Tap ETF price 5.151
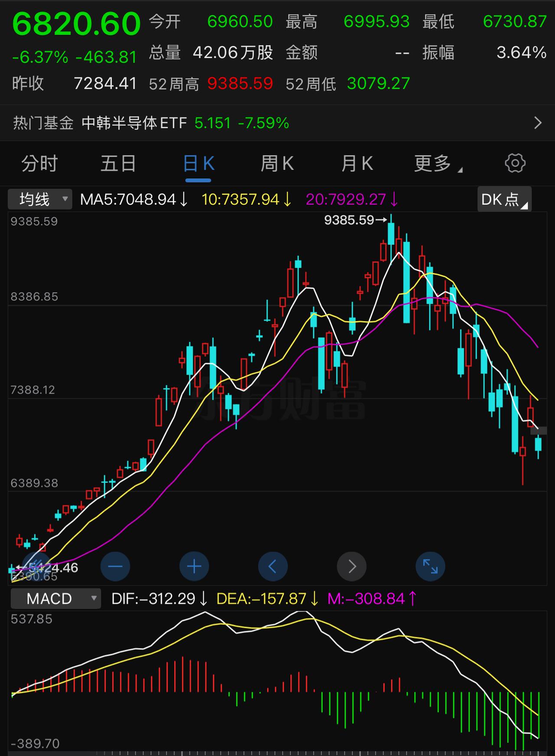 pyautogui.click(x=212, y=123)
